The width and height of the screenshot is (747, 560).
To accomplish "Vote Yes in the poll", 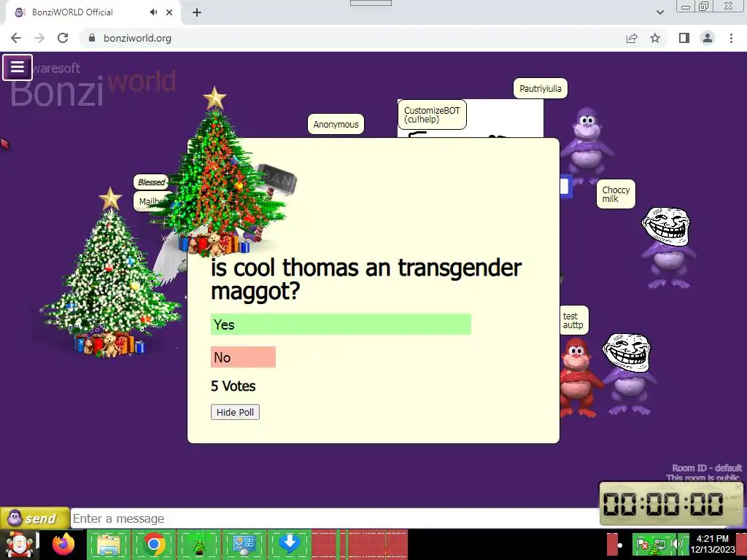I will coord(341,324).
